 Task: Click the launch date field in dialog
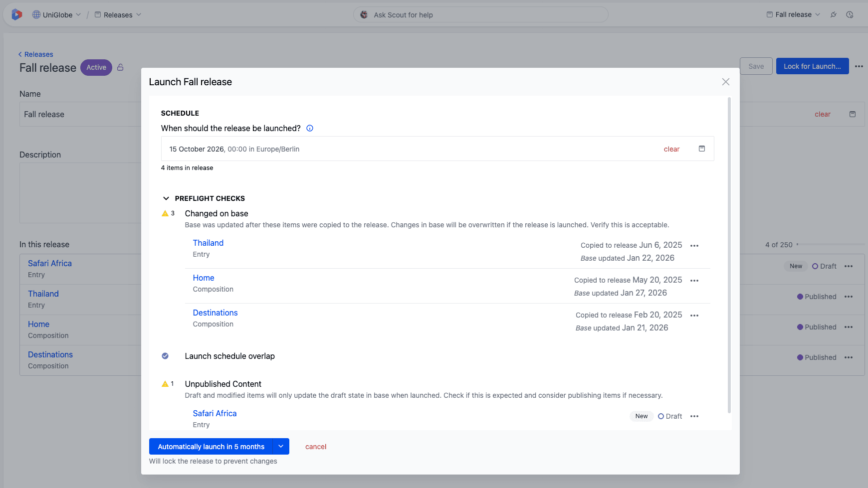437,149
